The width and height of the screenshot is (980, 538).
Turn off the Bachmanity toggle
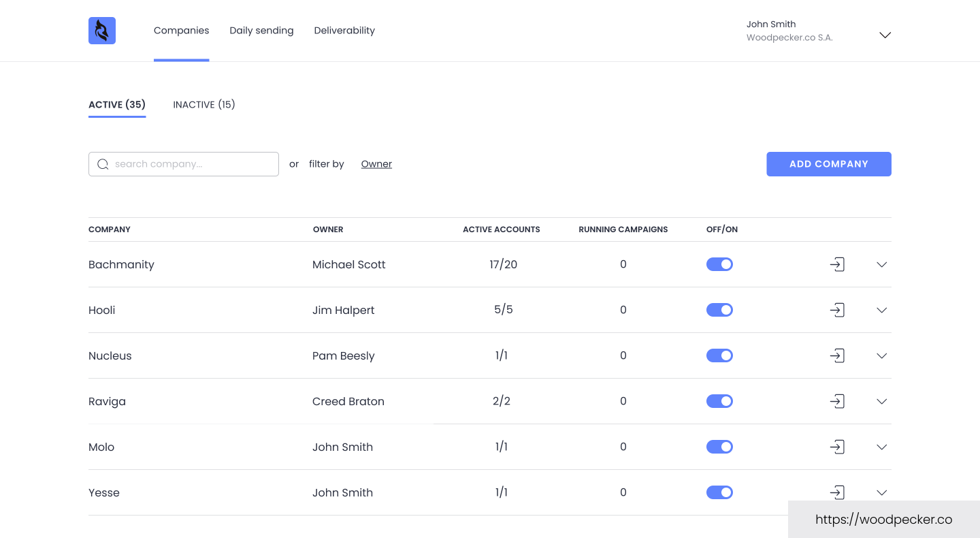coord(719,264)
